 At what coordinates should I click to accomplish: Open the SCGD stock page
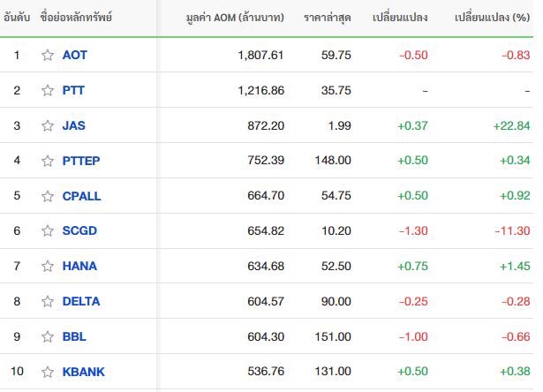pos(79,230)
